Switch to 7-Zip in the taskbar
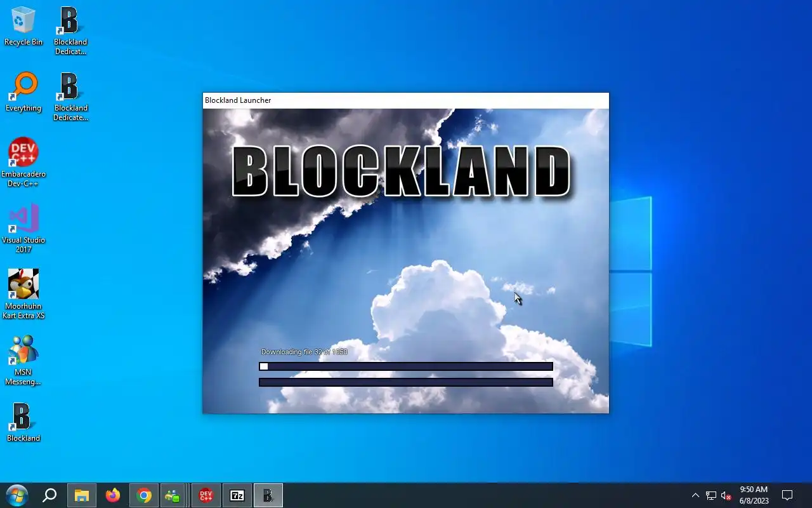Viewport: 812px width, 508px height. pos(237,495)
